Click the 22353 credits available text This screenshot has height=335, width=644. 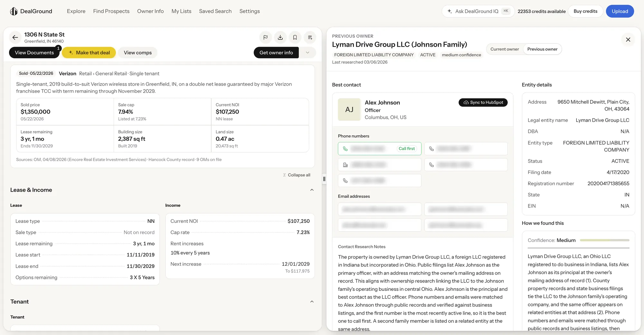542,11
